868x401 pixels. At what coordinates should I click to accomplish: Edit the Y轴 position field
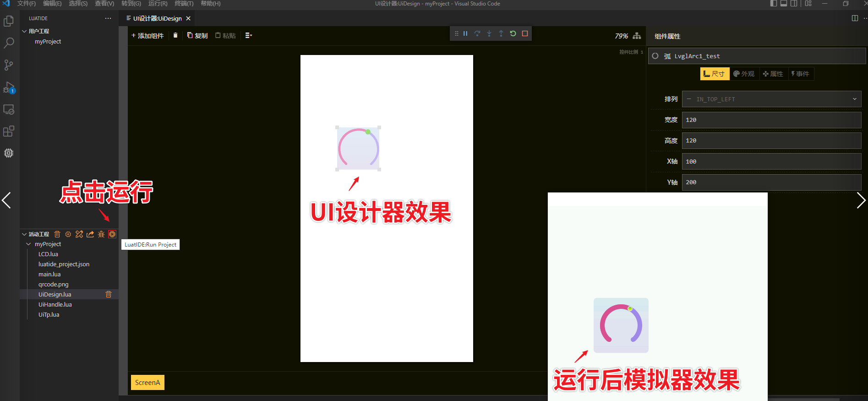pyautogui.click(x=771, y=182)
